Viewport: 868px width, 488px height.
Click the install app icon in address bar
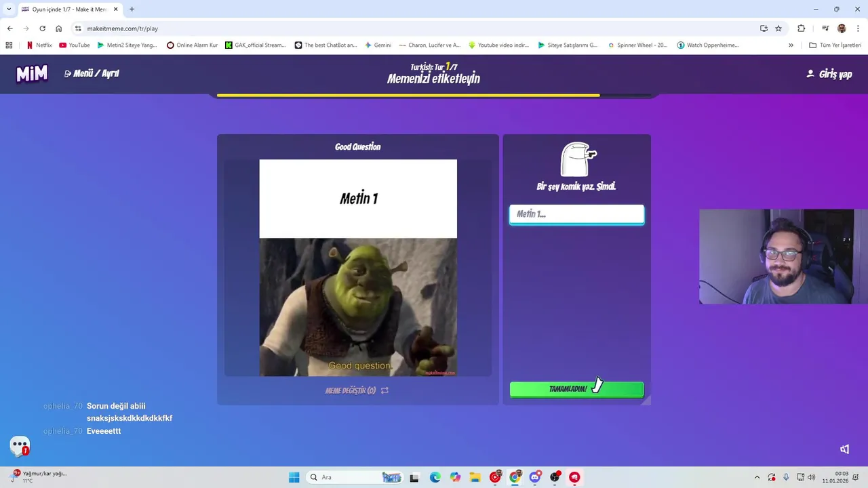coord(764,28)
